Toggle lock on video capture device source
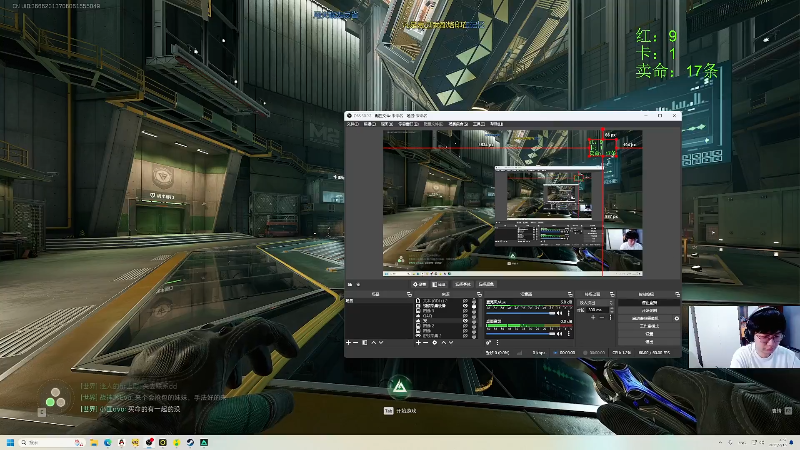 click(x=474, y=306)
